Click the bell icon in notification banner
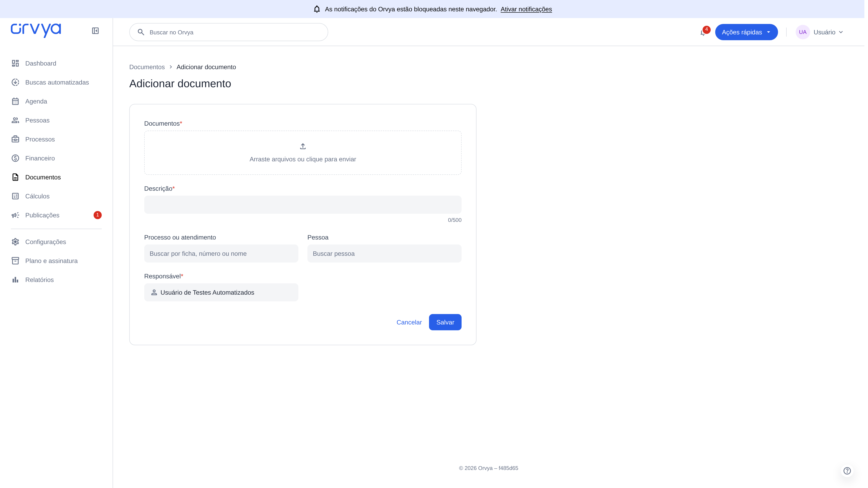The height and width of the screenshot is (488, 868). tap(317, 9)
